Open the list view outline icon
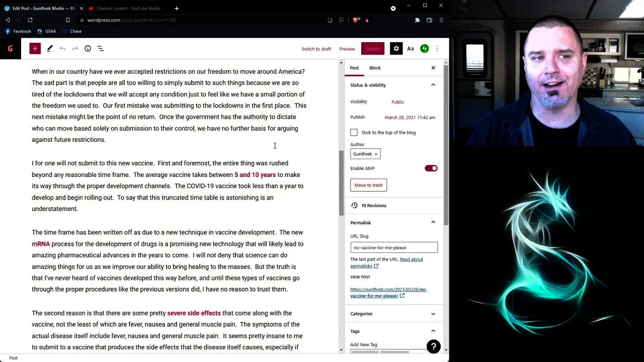The image size is (644, 362). 100,48
